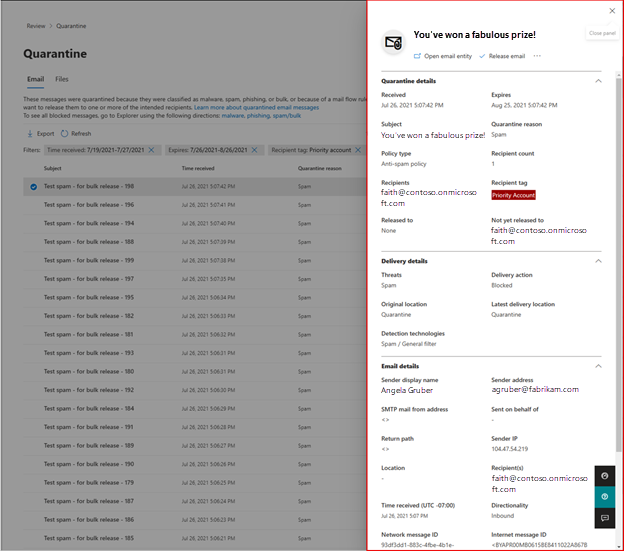638x551 pixels.
Task: Click the Priority Account recipient tag
Action: 513,195
